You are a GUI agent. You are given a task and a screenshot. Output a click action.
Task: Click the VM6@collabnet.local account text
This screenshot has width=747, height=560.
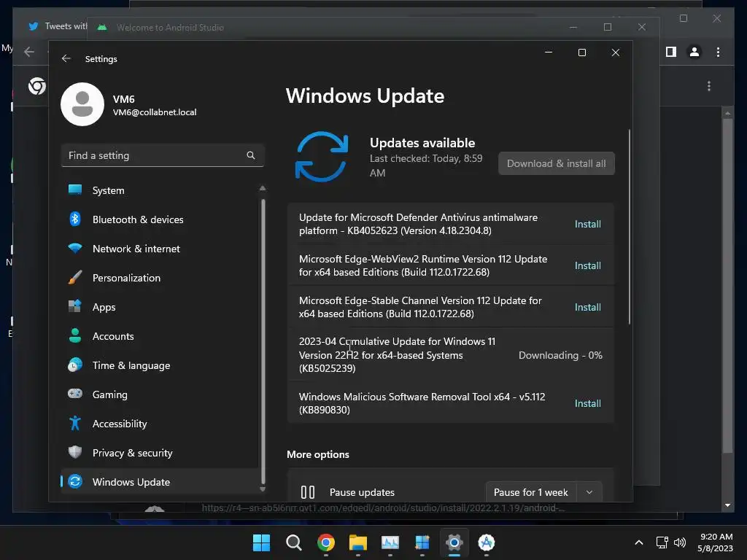(155, 112)
